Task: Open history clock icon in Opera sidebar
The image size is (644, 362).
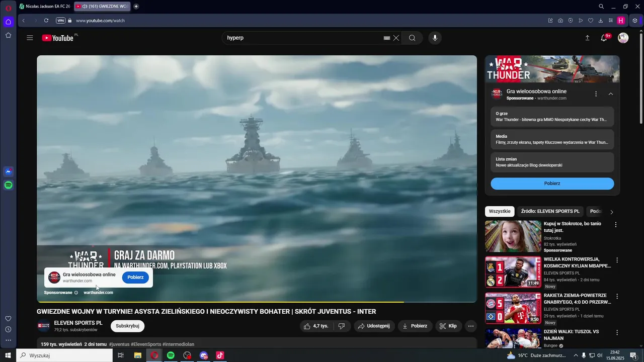Action: 8,329
